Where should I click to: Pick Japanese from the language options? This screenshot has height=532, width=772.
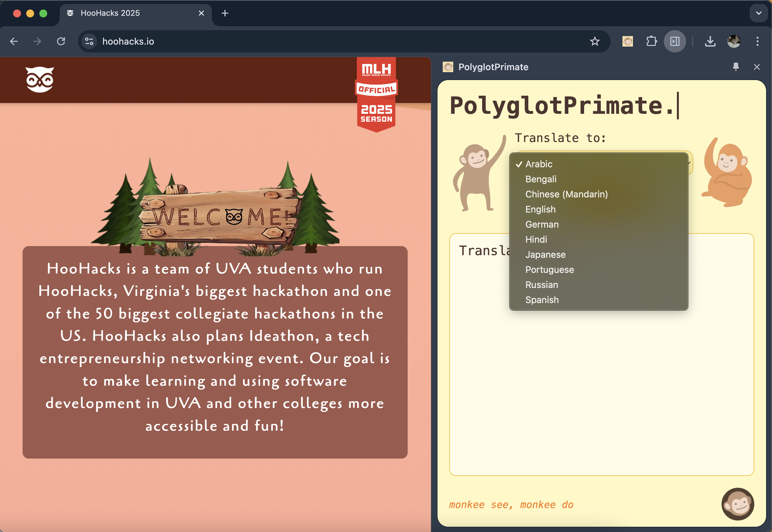pos(545,255)
